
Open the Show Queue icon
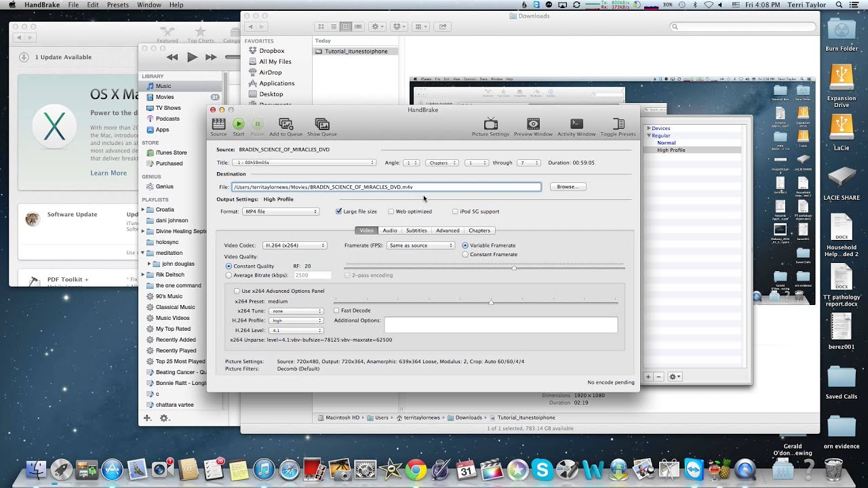click(322, 124)
